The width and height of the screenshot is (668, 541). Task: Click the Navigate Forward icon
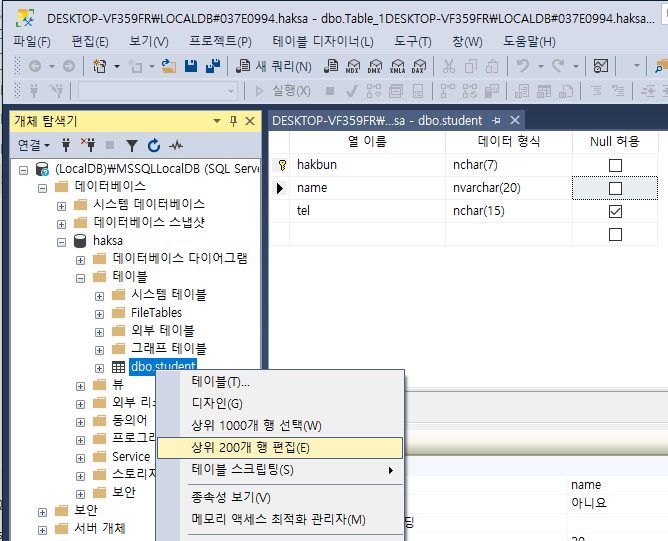pyautogui.click(x=69, y=66)
